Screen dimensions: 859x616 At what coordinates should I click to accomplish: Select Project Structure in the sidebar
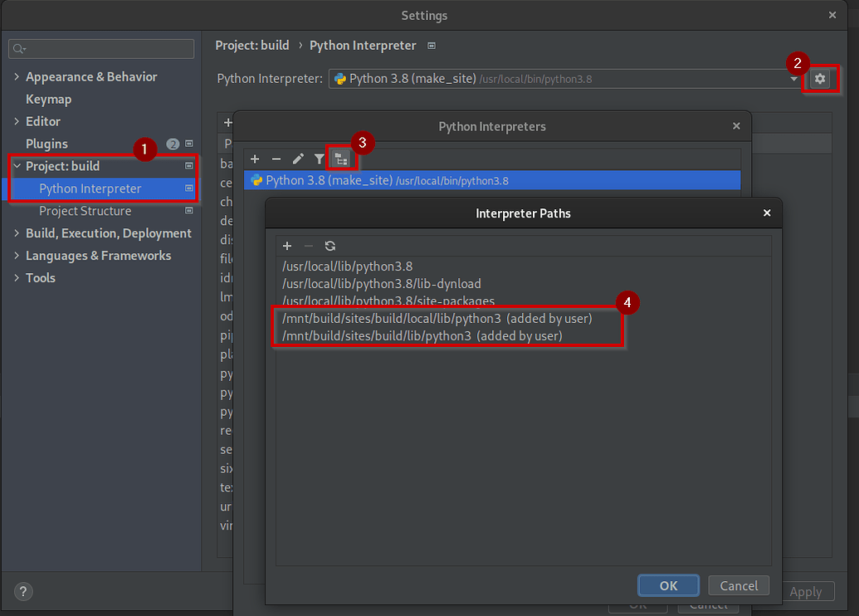click(85, 211)
